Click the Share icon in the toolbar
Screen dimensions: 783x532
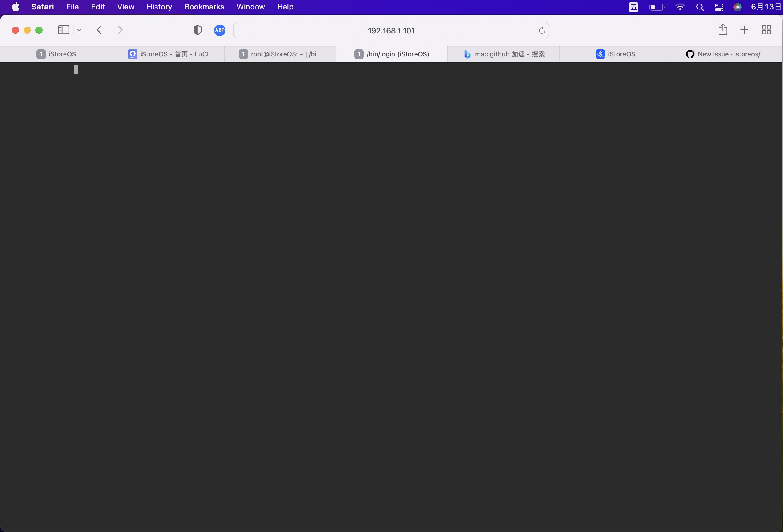click(722, 30)
